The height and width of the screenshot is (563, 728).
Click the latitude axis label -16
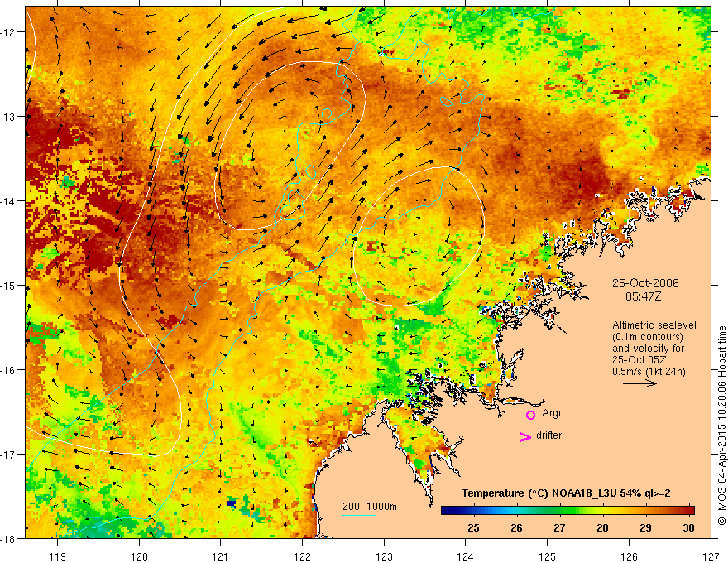[x=8, y=370]
